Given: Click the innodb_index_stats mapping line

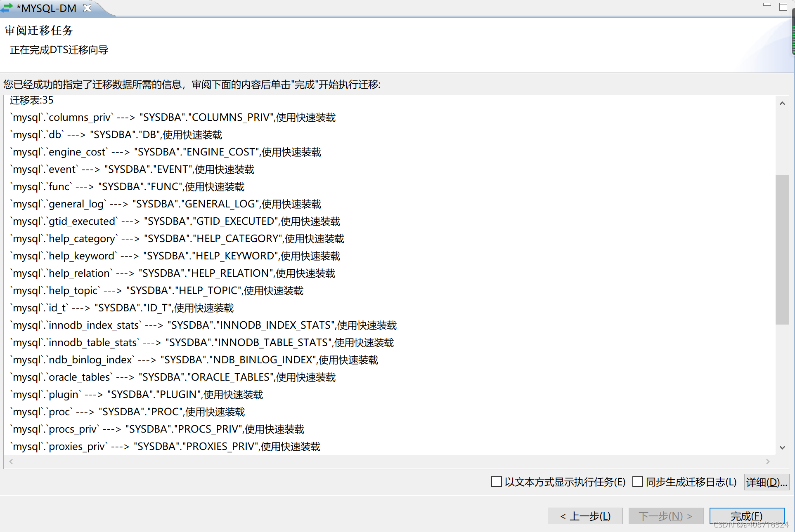Looking at the screenshot, I should pos(203,325).
